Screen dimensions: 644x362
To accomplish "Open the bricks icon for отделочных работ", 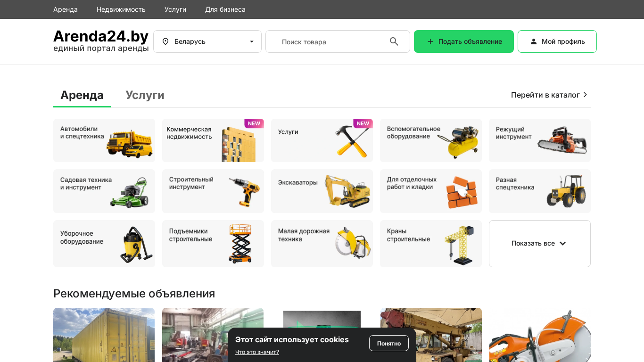I will tap(462, 192).
